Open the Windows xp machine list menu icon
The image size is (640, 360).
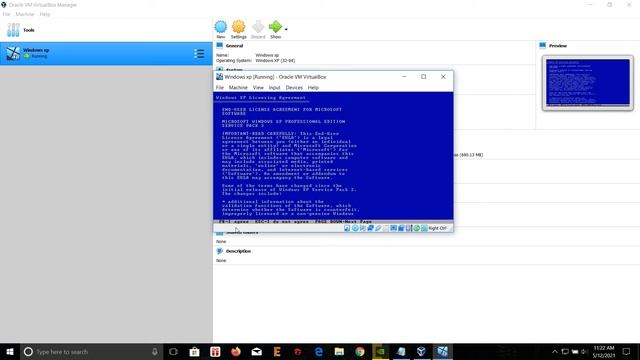click(199, 53)
